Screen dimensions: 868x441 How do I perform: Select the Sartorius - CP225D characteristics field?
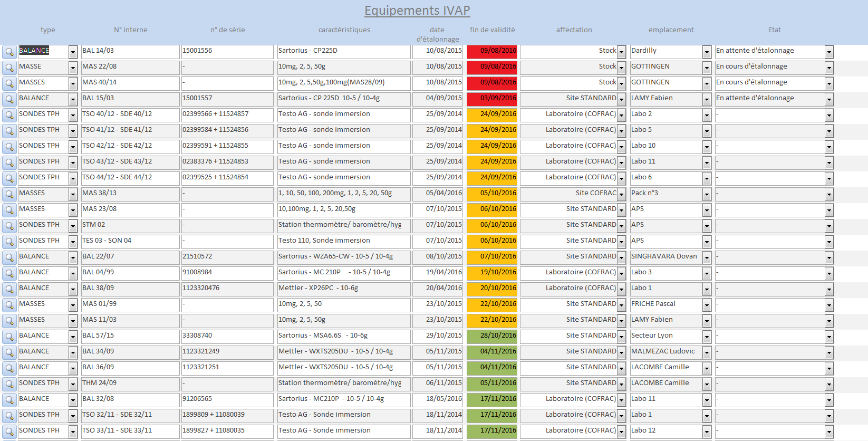[x=344, y=52]
